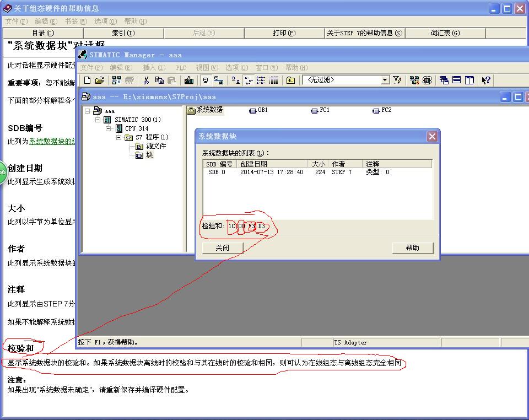The image size is (529, 420).
Task: Open 文件 menu in SIMATIC Manager
Action: click(x=91, y=67)
